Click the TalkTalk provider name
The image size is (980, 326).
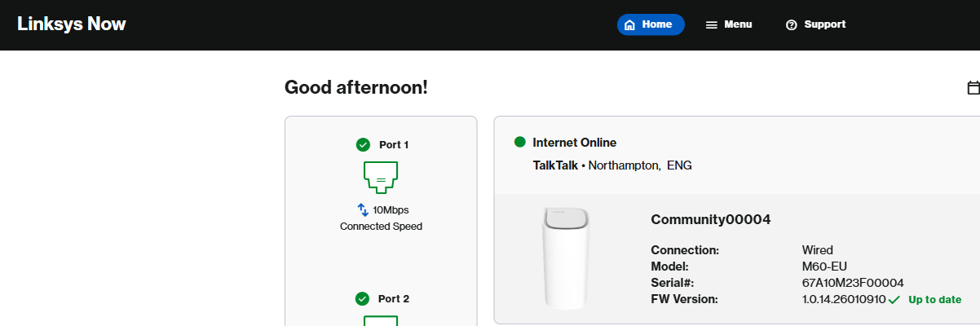(555, 165)
